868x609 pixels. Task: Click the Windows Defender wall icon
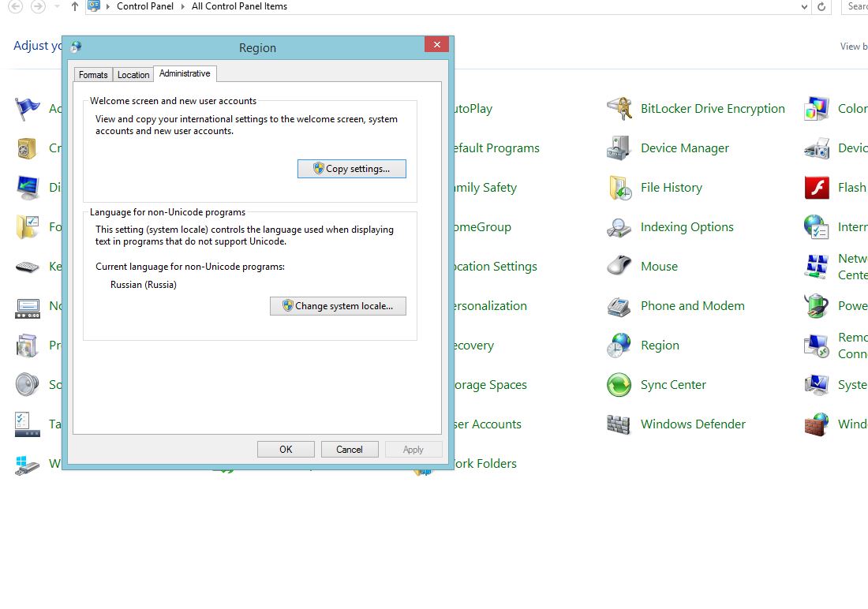(619, 424)
